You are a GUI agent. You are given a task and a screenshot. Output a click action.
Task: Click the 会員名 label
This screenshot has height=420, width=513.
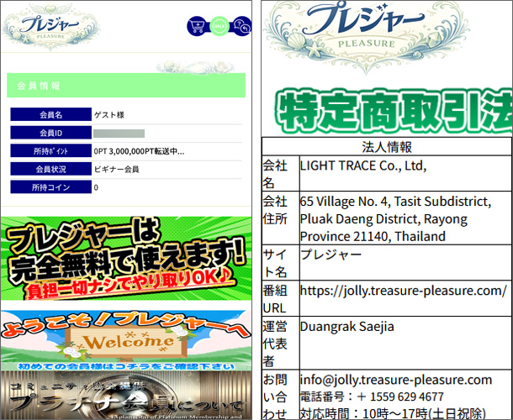(50, 115)
